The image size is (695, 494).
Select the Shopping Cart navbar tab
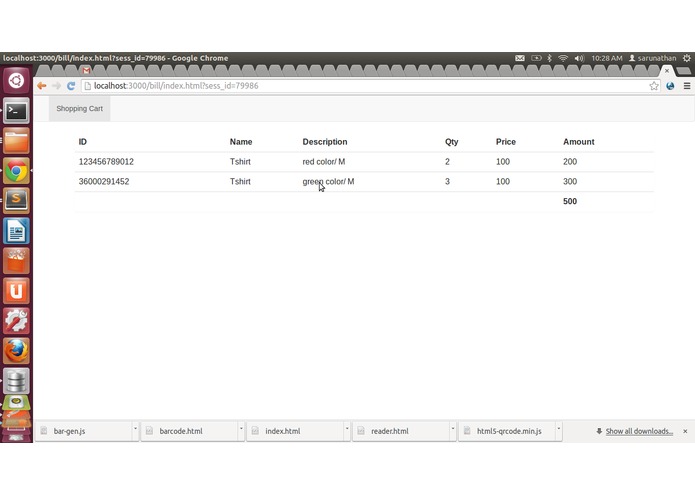click(79, 109)
